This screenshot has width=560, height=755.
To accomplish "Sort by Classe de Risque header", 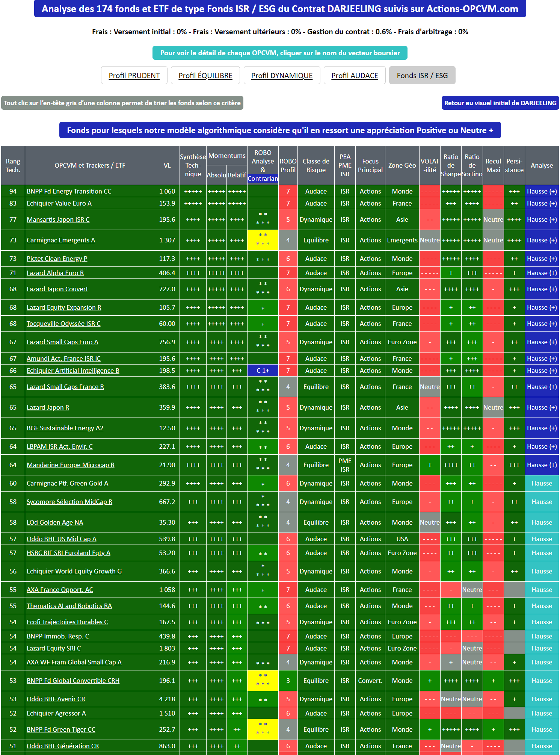I will pyautogui.click(x=316, y=165).
